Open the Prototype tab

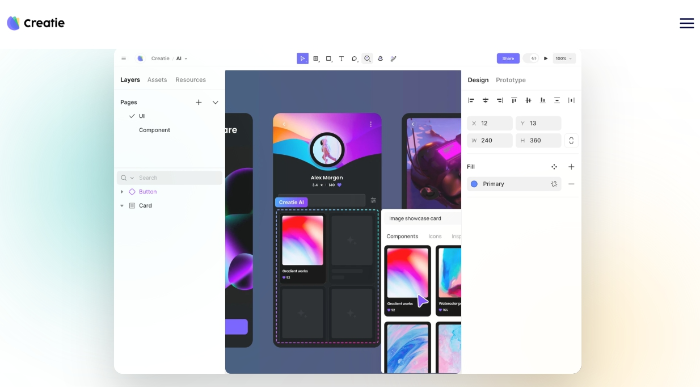point(511,80)
